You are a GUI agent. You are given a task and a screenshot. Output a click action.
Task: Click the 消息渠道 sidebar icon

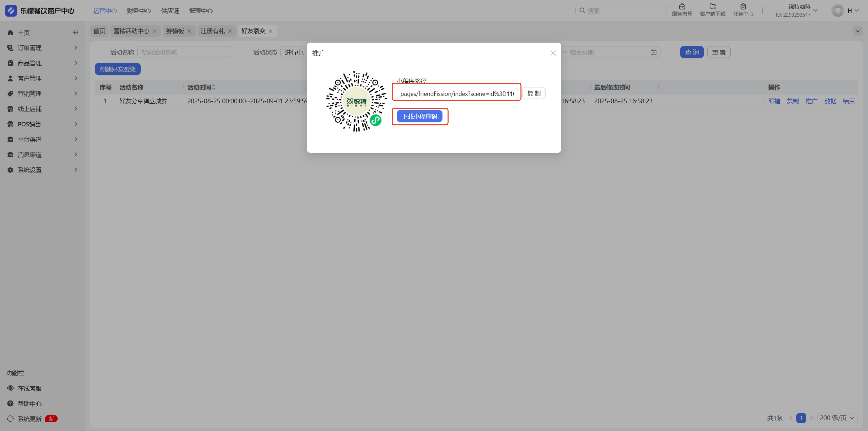point(11,155)
